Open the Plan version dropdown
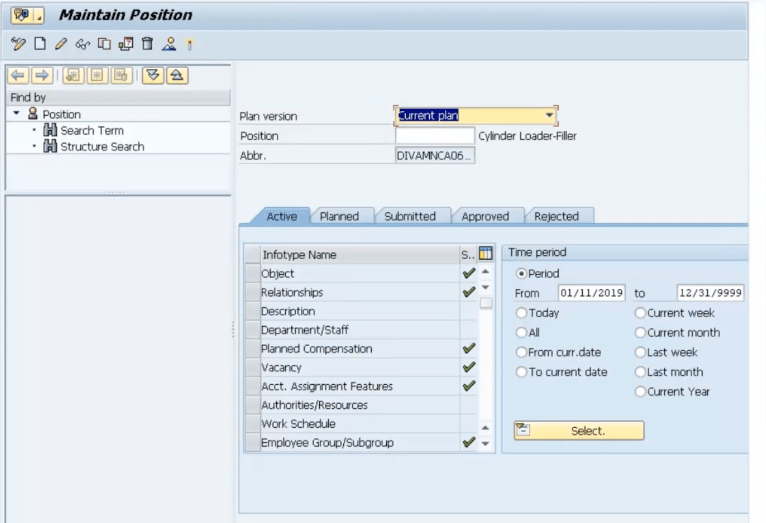The width and height of the screenshot is (766, 523). [x=549, y=115]
